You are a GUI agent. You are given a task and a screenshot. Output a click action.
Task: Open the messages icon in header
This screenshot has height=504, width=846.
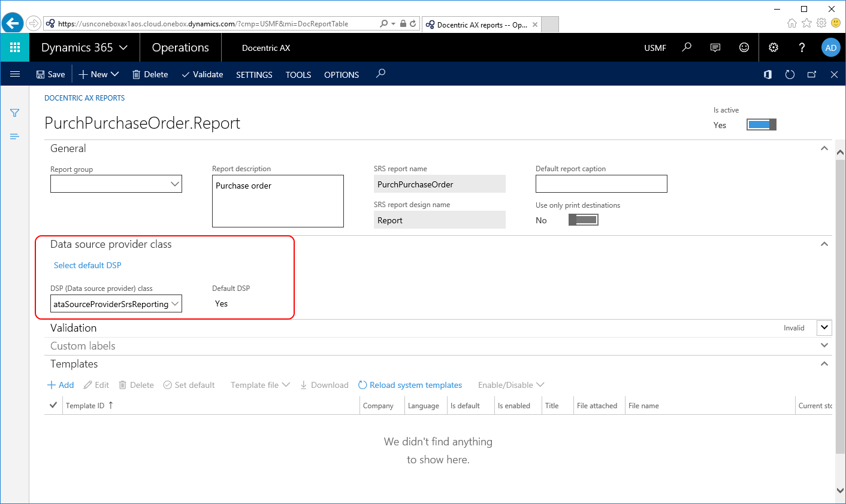pos(715,47)
